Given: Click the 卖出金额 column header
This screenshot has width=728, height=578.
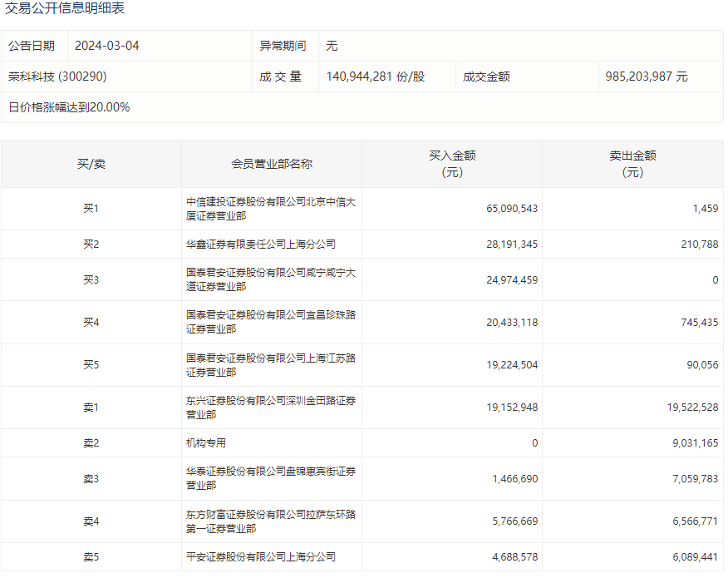Looking at the screenshot, I should pyautogui.click(x=632, y=164).
